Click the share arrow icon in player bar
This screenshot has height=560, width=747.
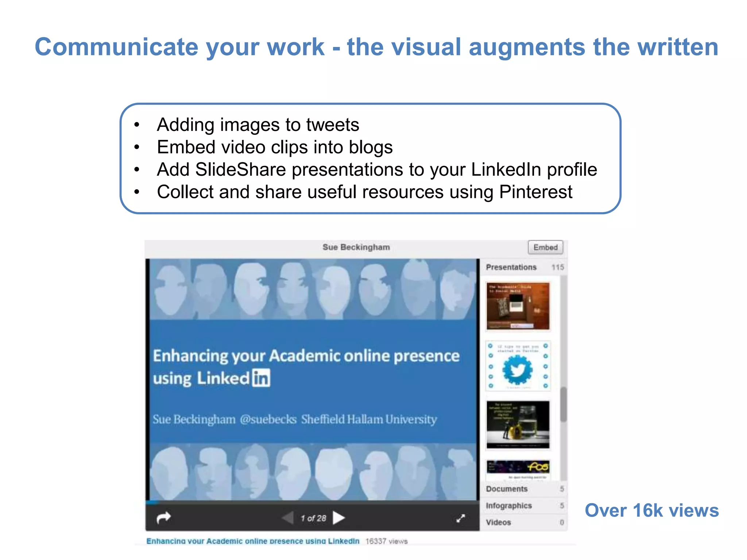tap(164, 518)
